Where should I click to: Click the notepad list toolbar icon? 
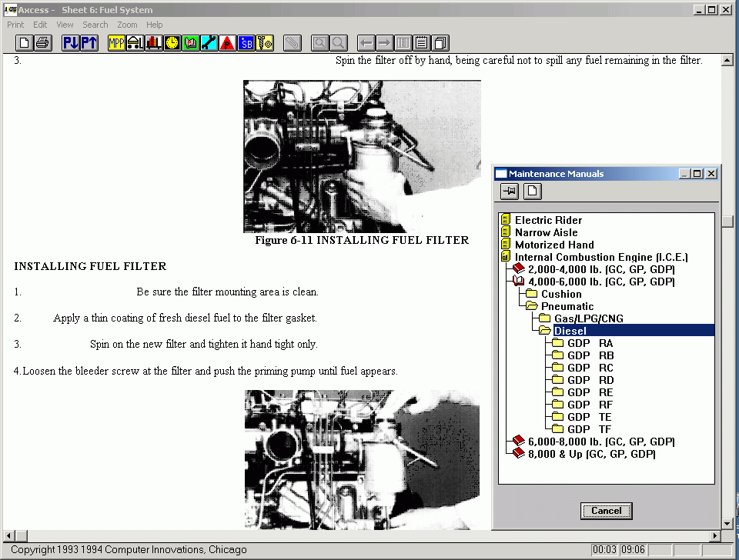(421, 43)
